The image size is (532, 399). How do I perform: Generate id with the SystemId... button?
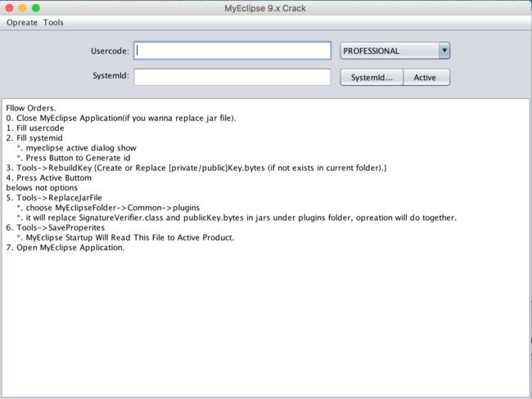tap(372, 78)
